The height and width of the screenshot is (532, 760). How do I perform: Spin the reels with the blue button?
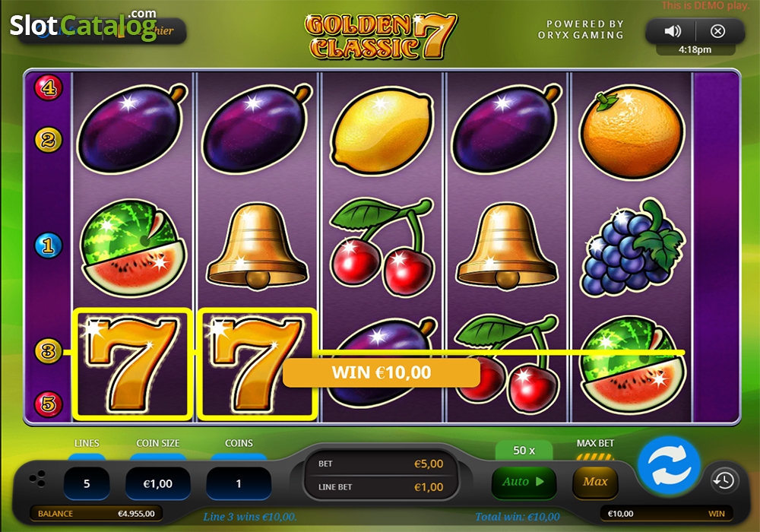669,464
